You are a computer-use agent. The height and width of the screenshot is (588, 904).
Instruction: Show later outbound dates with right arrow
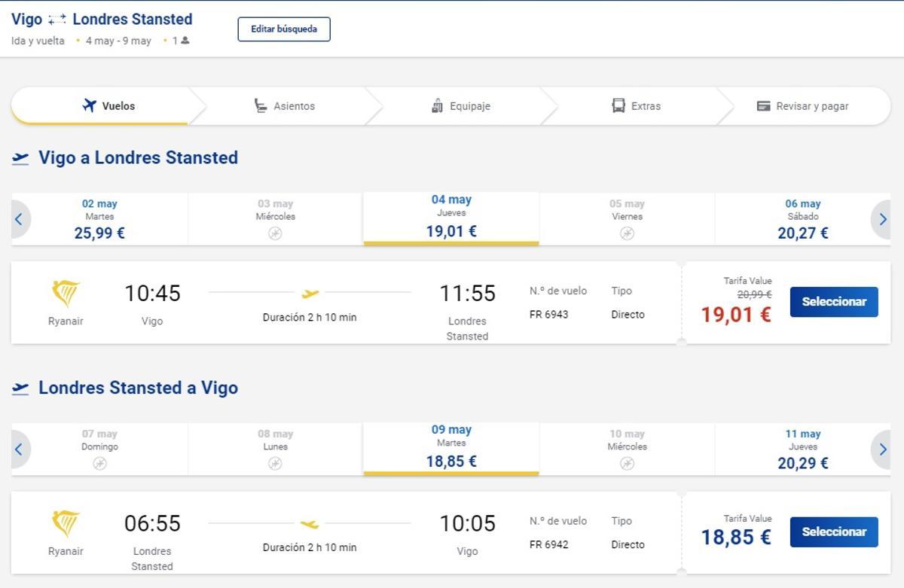882,219
